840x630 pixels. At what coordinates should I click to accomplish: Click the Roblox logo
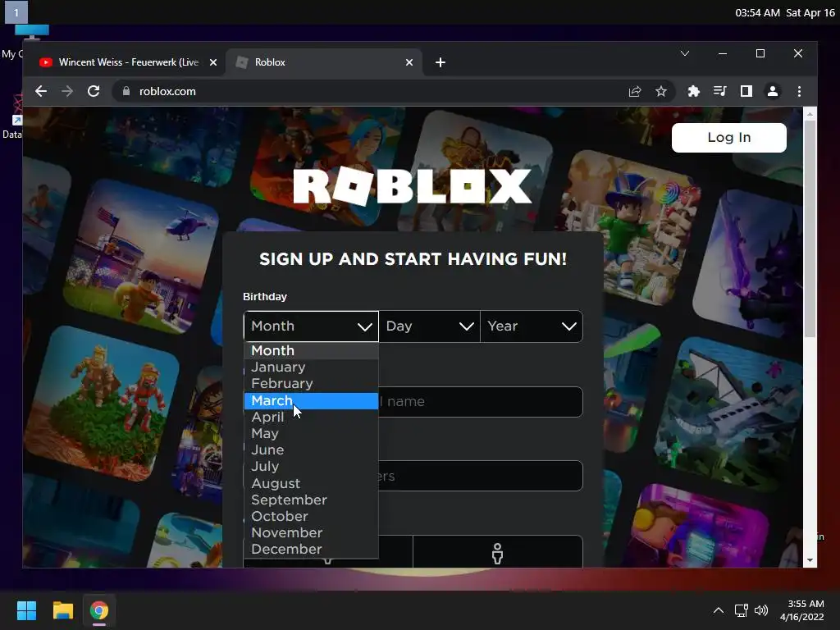click(413, 187)
